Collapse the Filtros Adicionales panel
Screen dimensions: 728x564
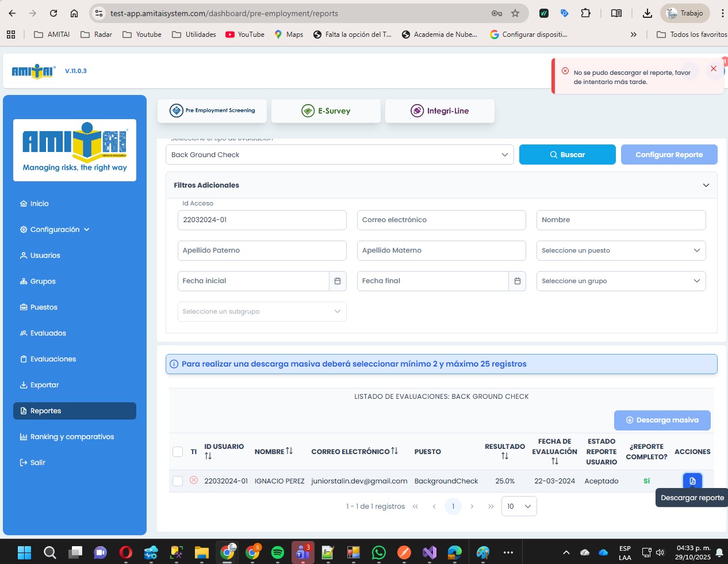(706, 185)
